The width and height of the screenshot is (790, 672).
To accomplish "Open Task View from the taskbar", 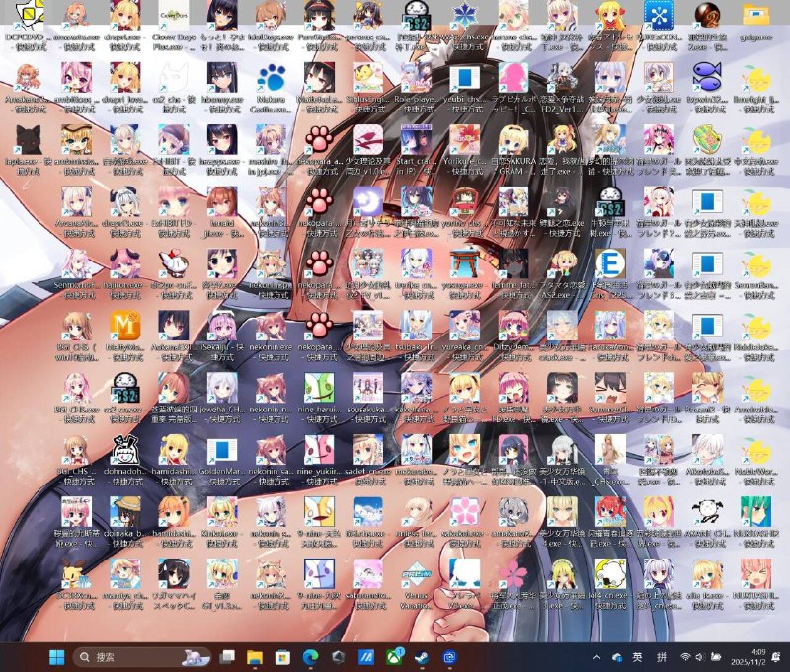I will 227,657.
